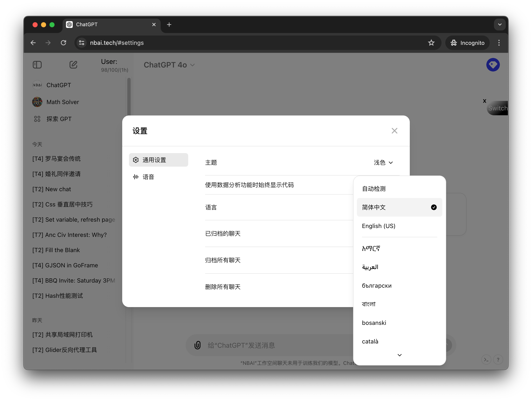Close the settings dialog with X
This screenshot has width=532, height=401.
[394, 131]
